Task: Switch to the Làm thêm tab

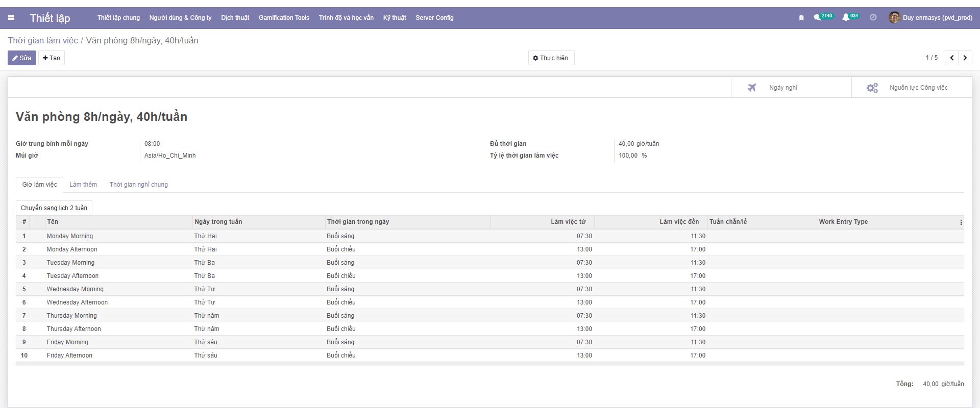Action: click(x=83, y=185)
